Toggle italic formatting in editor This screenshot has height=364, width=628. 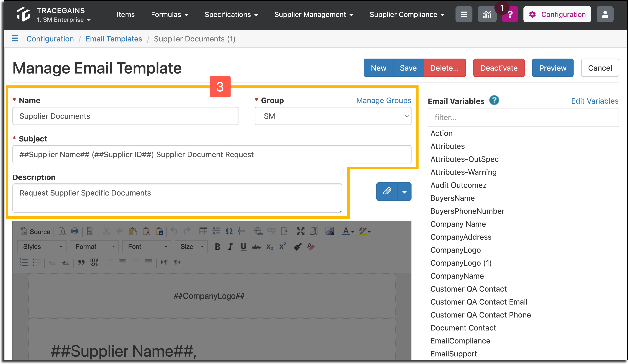230,247
